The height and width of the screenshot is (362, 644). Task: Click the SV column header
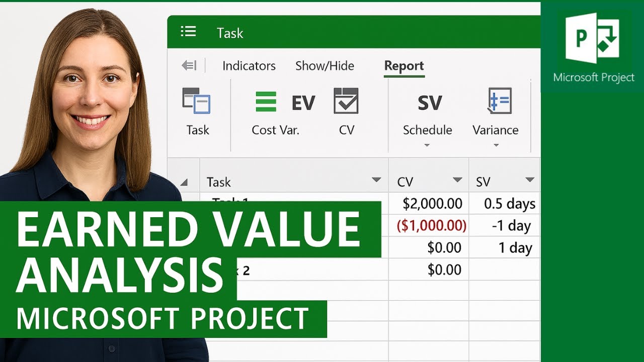pyautogui.click(x=505, y=175)
